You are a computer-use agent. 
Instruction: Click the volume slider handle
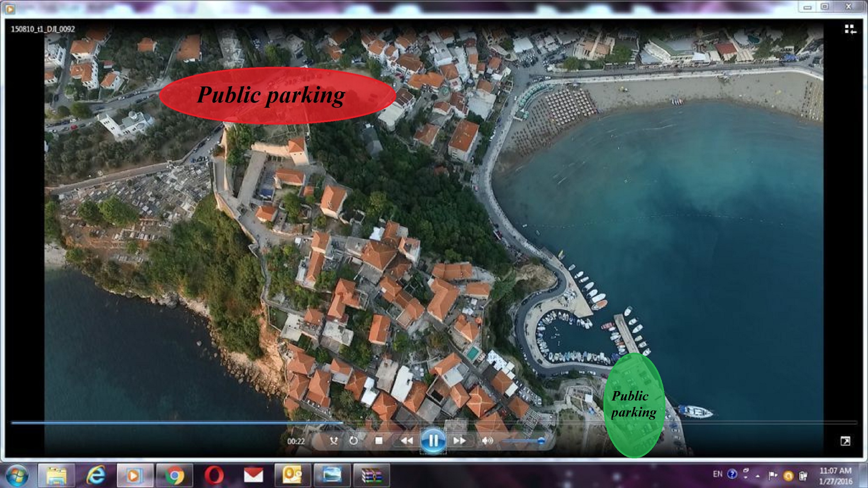click(541, 441)
